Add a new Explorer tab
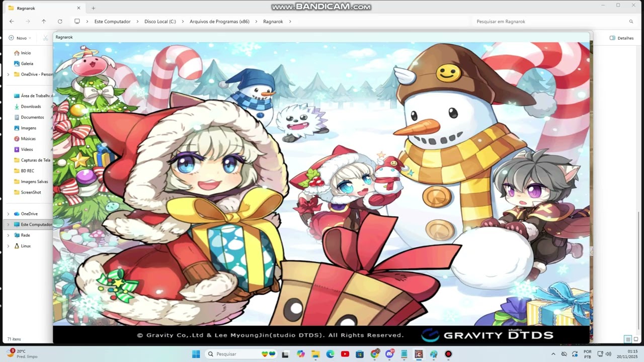 point(93,8)
